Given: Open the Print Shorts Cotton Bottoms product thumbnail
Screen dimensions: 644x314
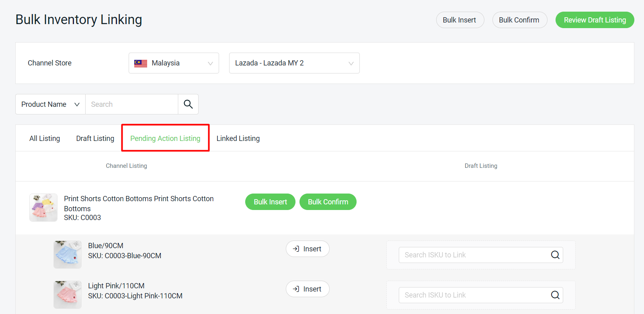Looking at the screenshot, I should coord(43,208).
